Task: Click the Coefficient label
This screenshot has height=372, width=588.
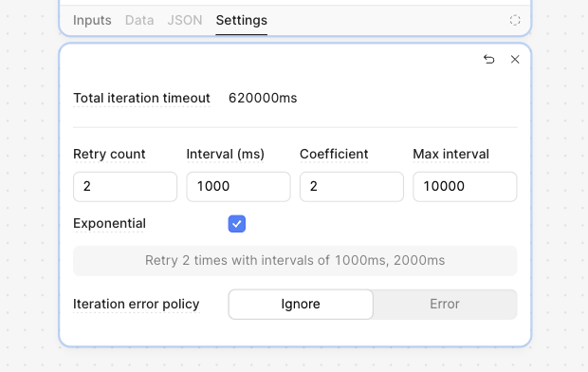Action: (334, 154)
